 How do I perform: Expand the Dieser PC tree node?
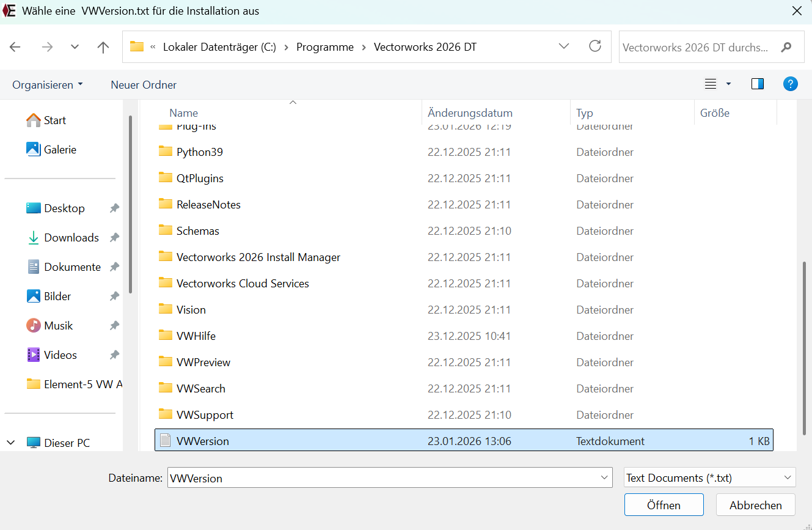tap(11, 443)
